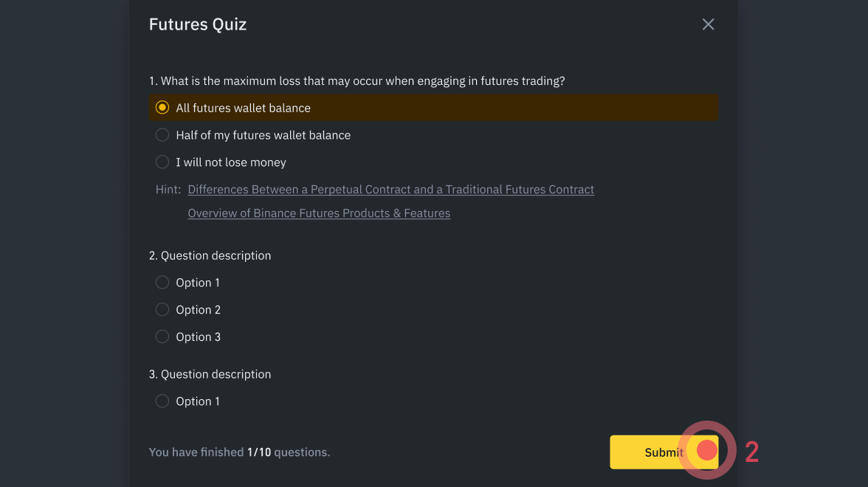Open the Perpetual vs Traditional Futures Contract hint link
This screenshot has height=487, width=868.
click(390, 190)
